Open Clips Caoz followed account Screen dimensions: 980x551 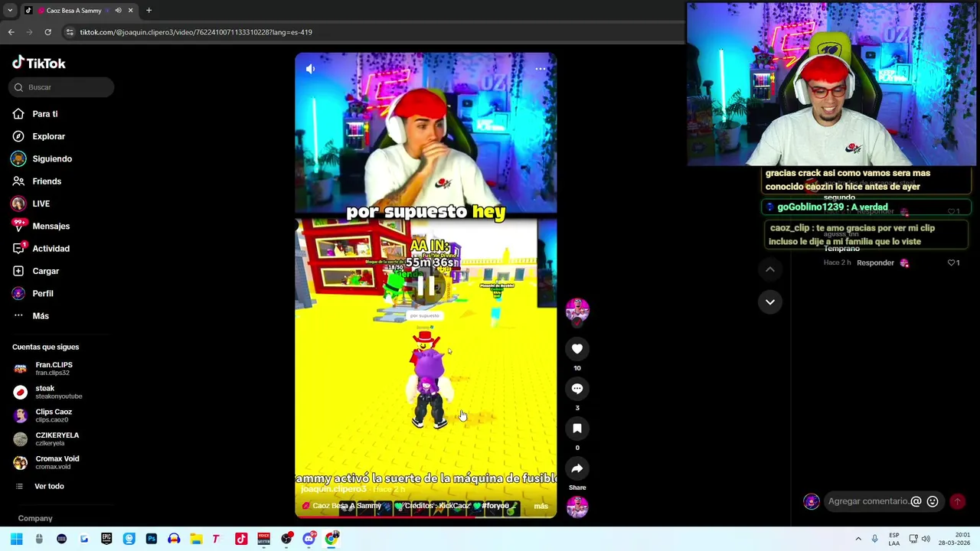point(53,416)
